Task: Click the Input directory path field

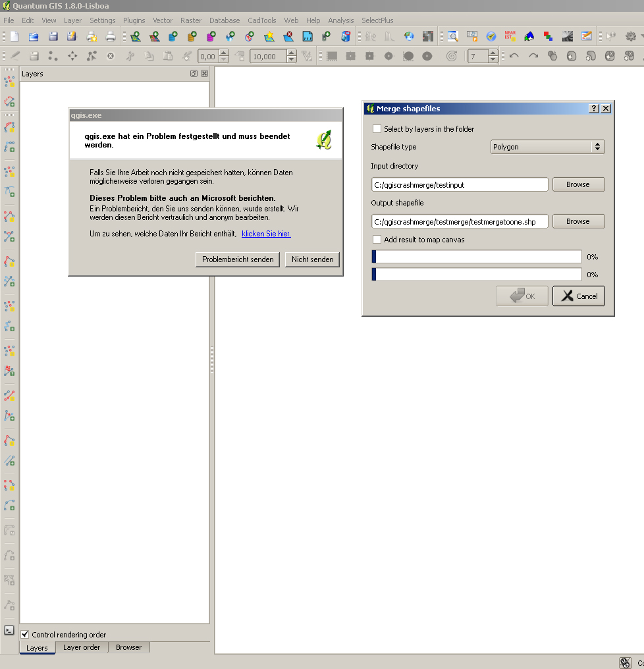Action: point(460,185)
